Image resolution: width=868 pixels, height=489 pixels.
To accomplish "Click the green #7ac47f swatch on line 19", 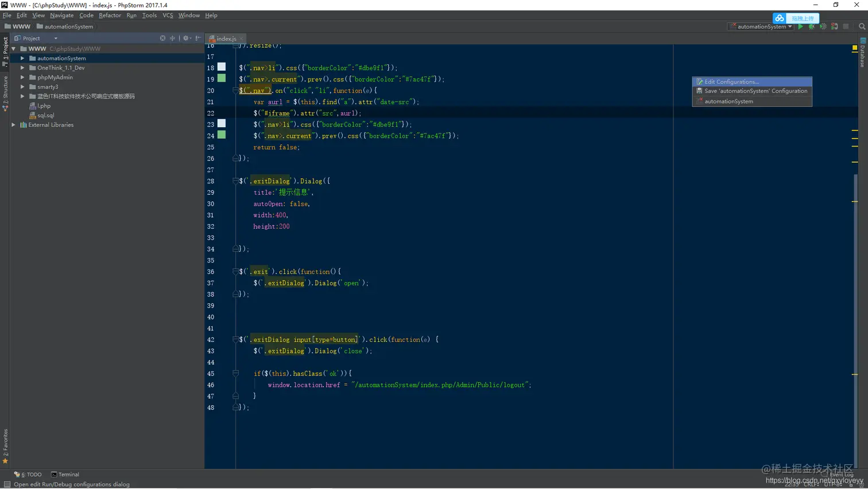I will click(x=222, y=78).
